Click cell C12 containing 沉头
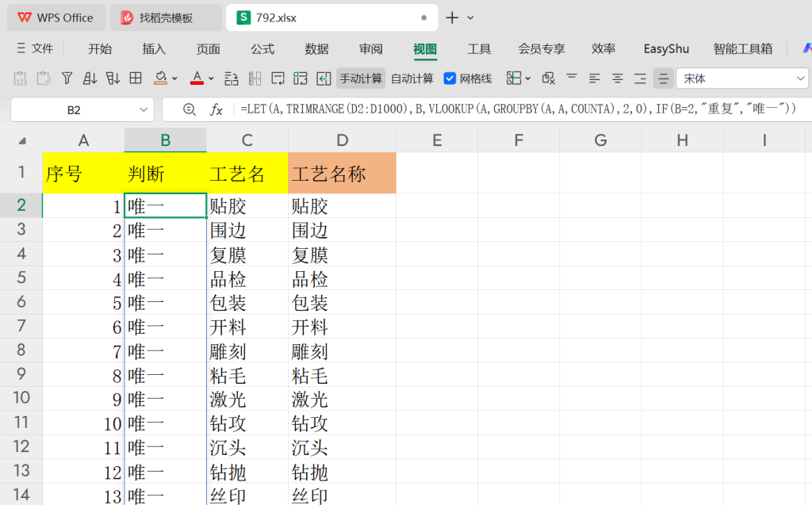 (x=247, y=447)
